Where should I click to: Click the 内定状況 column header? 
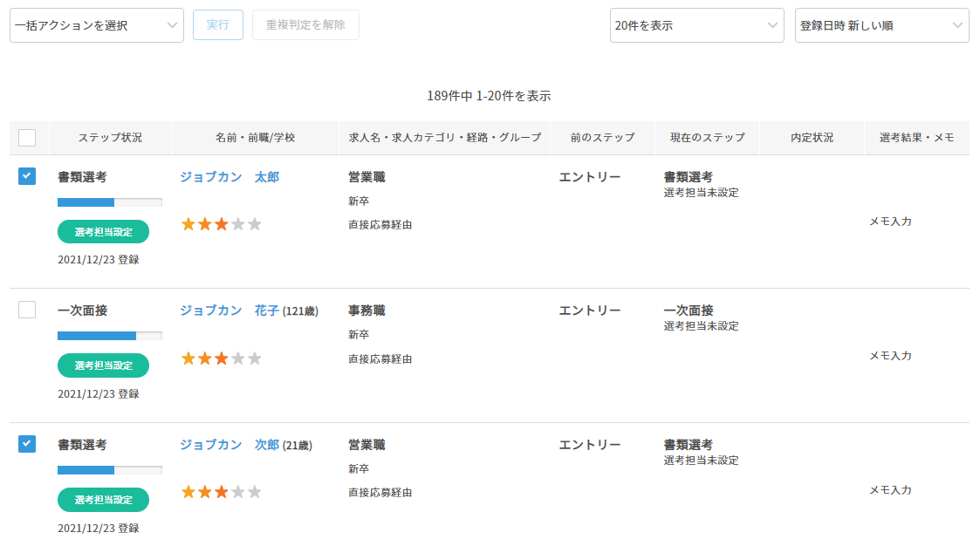(812, 138)
